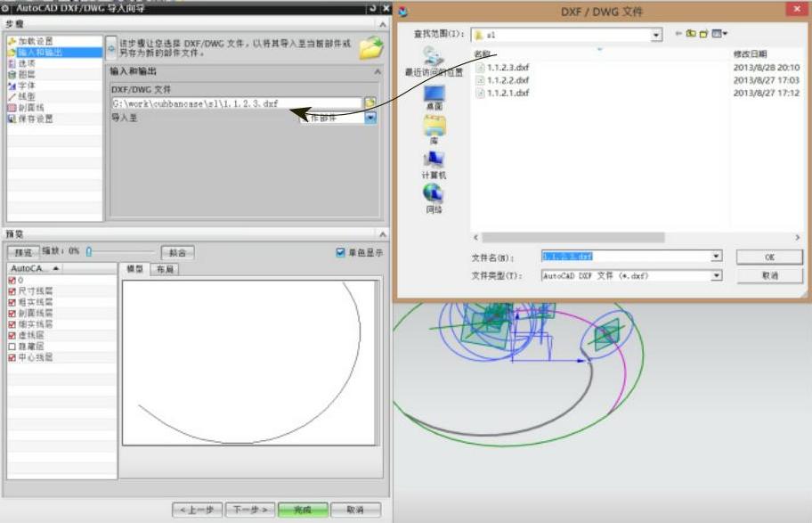Select the file 1.1.2.1.dxf
The width and height of the screenshot is (812, 523).
[507, 94]
